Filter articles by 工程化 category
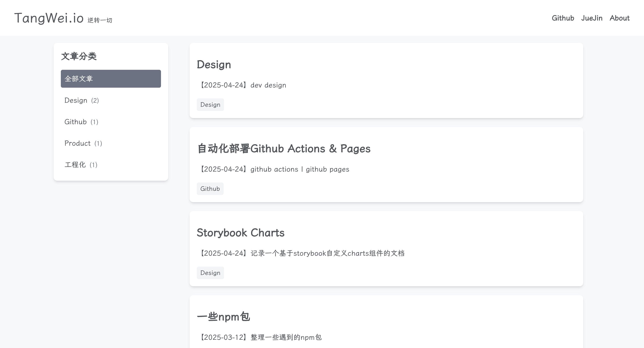Image resolution: width=644 pixels, height=348 pixels. coord(81,165)
